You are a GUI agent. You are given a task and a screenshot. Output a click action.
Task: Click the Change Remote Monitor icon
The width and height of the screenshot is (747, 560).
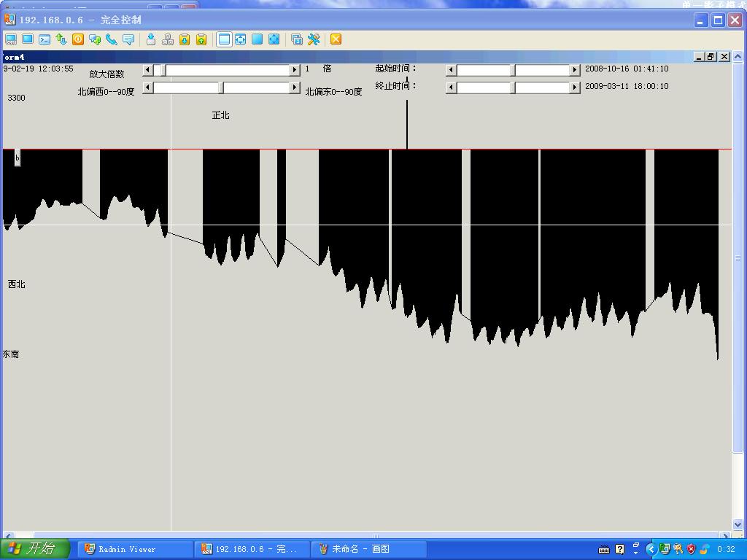click(x=296, y=39)
